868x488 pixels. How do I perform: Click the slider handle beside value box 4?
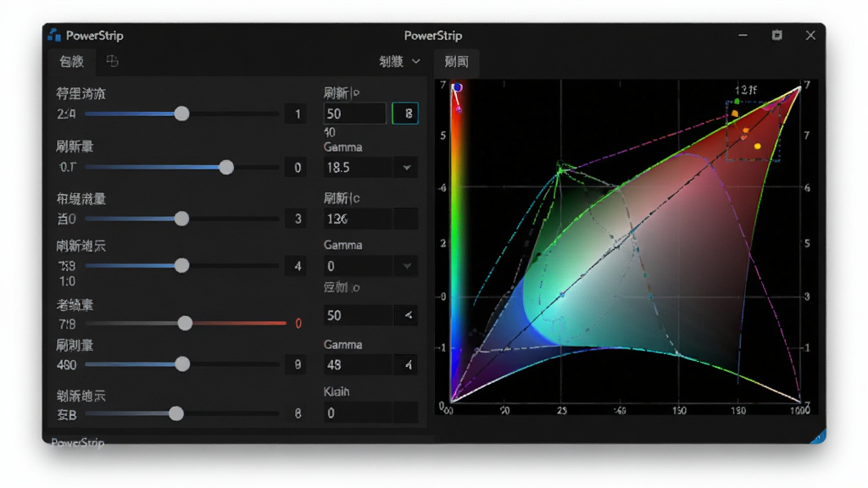point(181,265)
